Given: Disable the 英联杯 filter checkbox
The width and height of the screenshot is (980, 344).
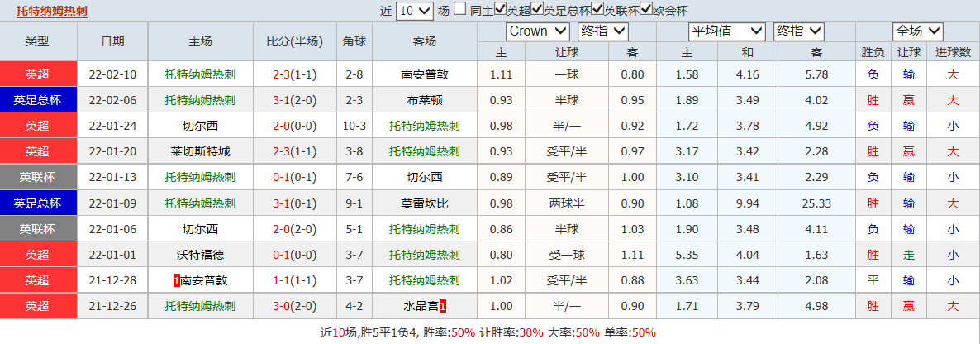Looking at the screenshot, I should pyautogui.click(x=597, y=10).
